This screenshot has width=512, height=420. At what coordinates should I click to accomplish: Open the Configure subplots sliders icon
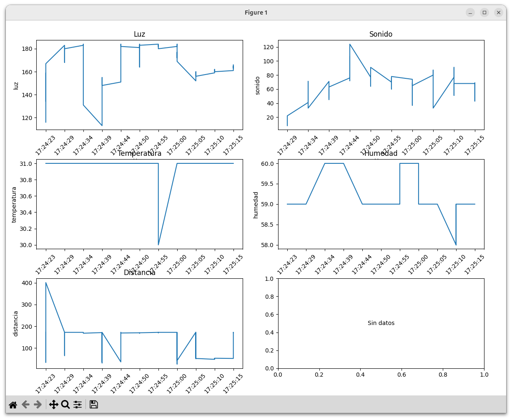point(78,404)
